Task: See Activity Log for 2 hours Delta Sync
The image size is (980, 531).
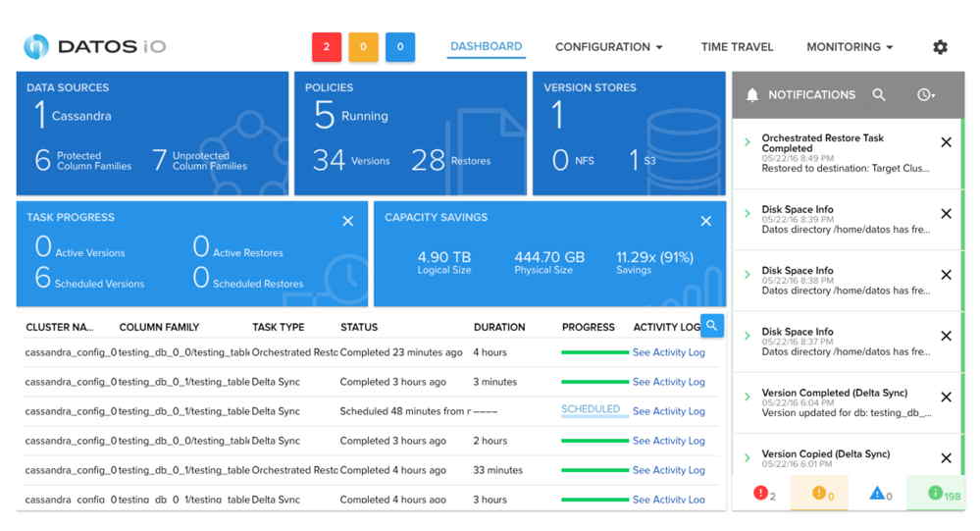Action: click(669, 441)
